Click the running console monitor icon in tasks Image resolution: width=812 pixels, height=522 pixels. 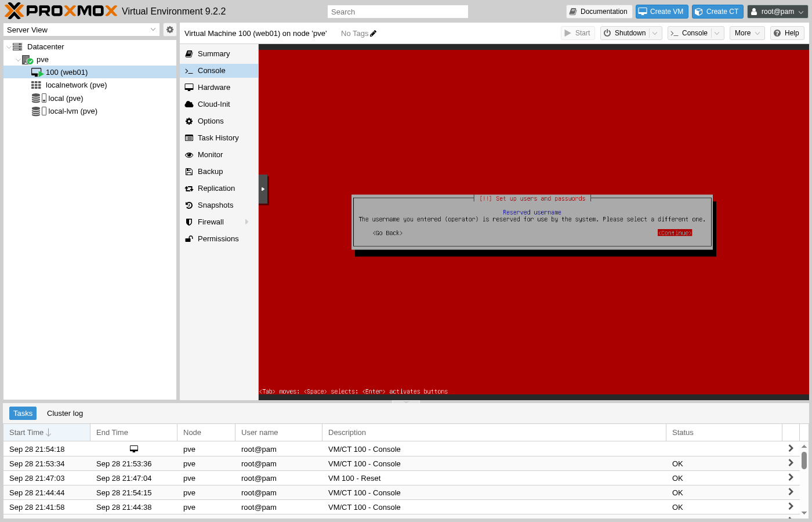point(134,449)
